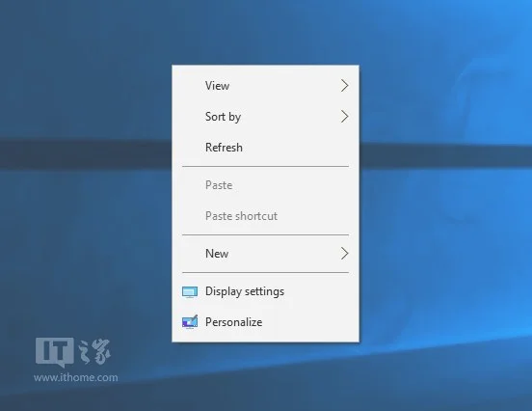The height and width of the screenshot is (411, 532).
Task: Click the Chinese characters beside IT logo
Action: (94, 351)
